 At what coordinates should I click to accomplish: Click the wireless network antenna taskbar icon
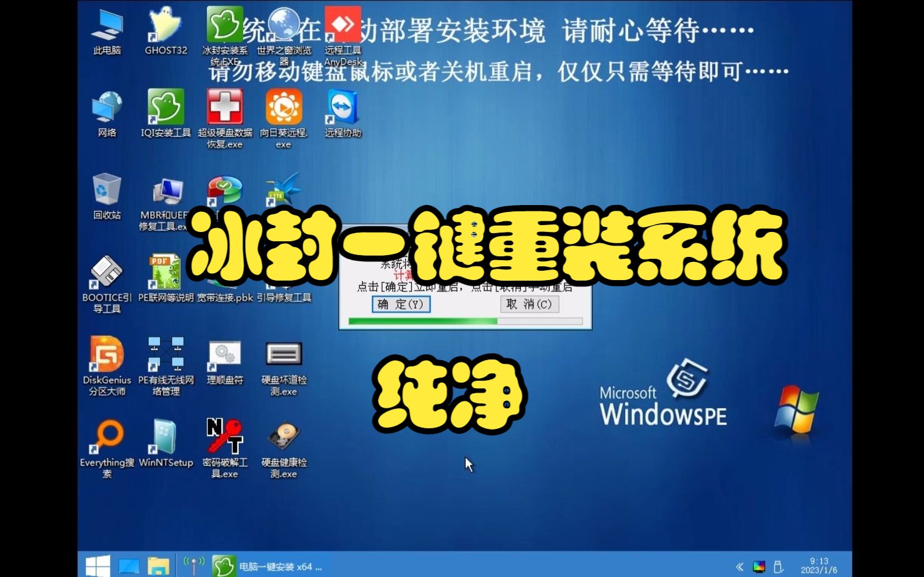pos(194,566)
